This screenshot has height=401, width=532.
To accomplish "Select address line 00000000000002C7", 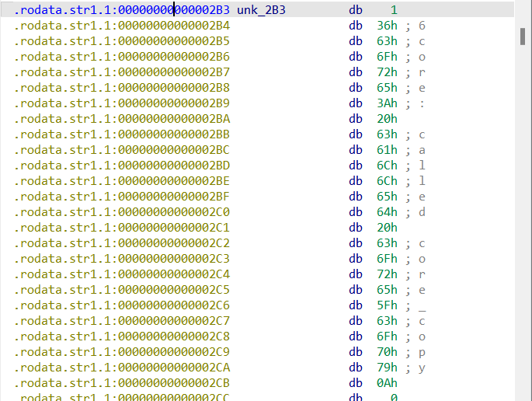I will [122, 321].
